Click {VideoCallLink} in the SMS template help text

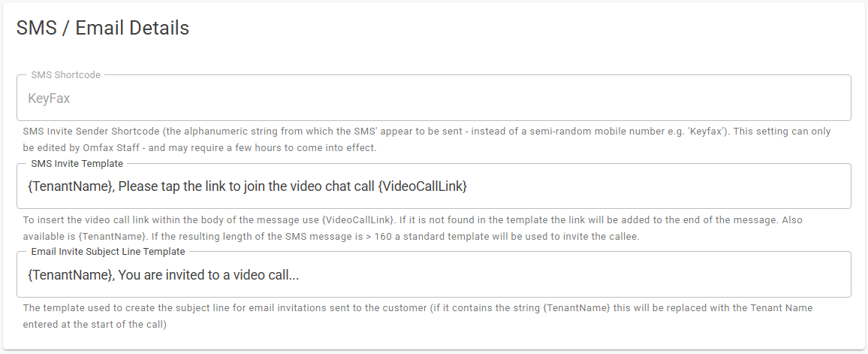pos(357,220)
